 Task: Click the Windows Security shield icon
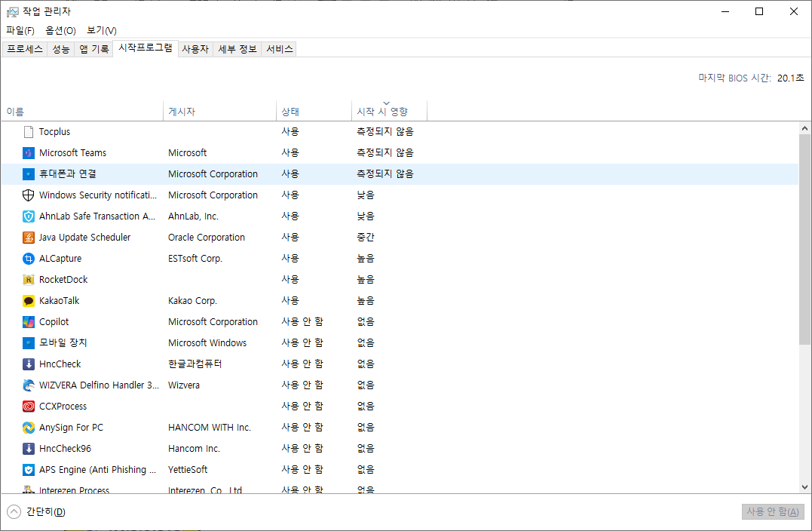(x=29, y=195)
